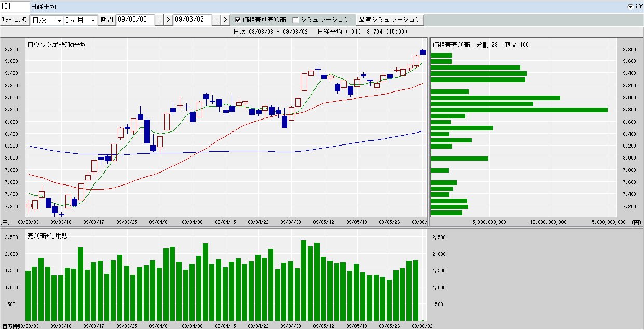Screen dimensions: 644x330
Task: Click the ロウソク足+移動平均 chart label
Action: click(57, 45)
